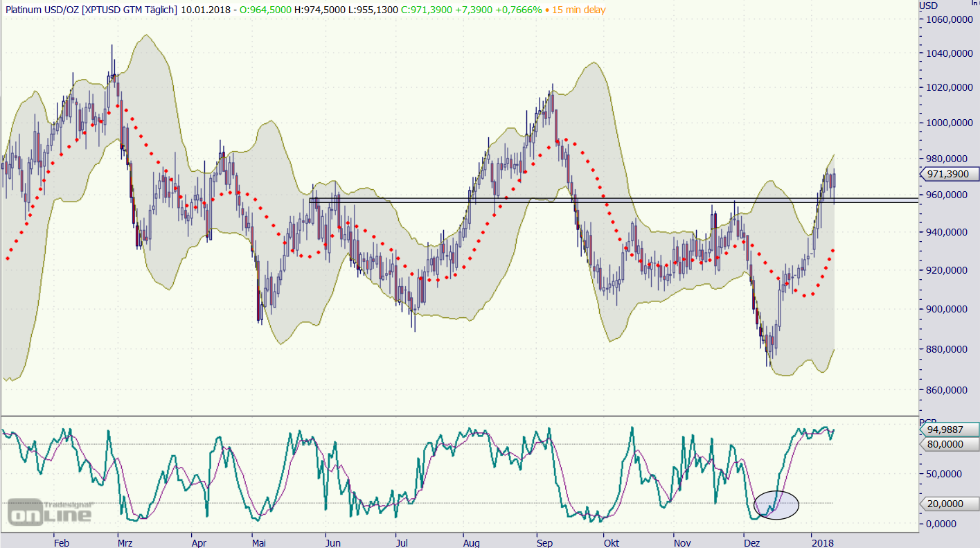Viewport: 980px width, 548px height.
Task: Select the horizontal resistance line near 958
Action: tap(623, 199)
